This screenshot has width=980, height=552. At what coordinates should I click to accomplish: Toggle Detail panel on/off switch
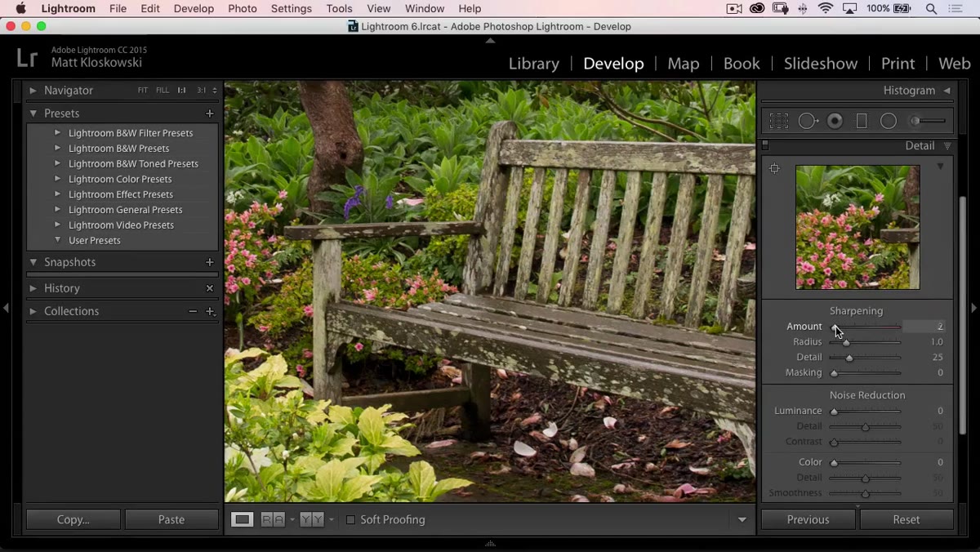tap(765, 146)
